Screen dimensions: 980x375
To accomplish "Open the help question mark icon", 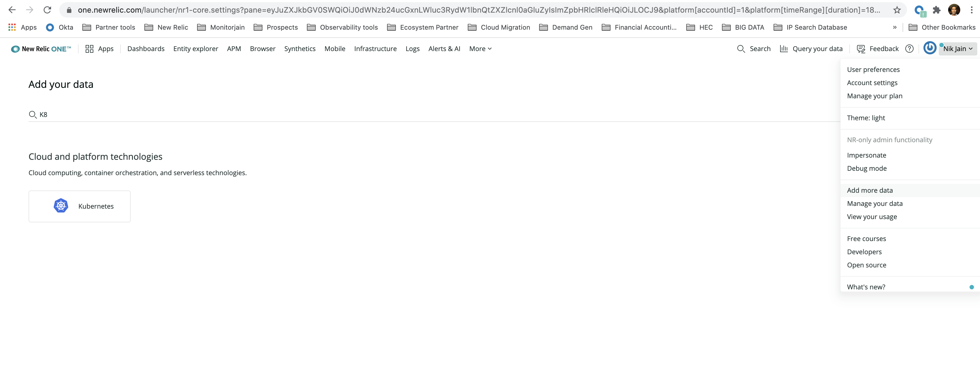I will [x=909, y=49].
